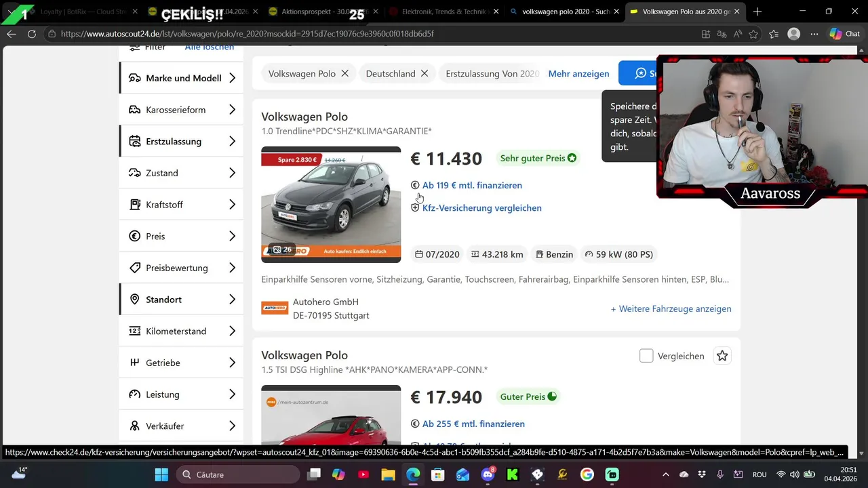Viewport: 868px width, 488px height.
Task: Expand Kilometerstand filter
Action: pos(181,331)
